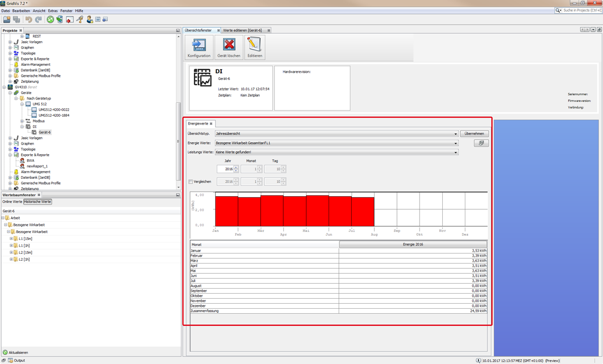Select the key-shaped connection icon in toolbar
This screenshot has width=603, height=364.
pos(80,19)
